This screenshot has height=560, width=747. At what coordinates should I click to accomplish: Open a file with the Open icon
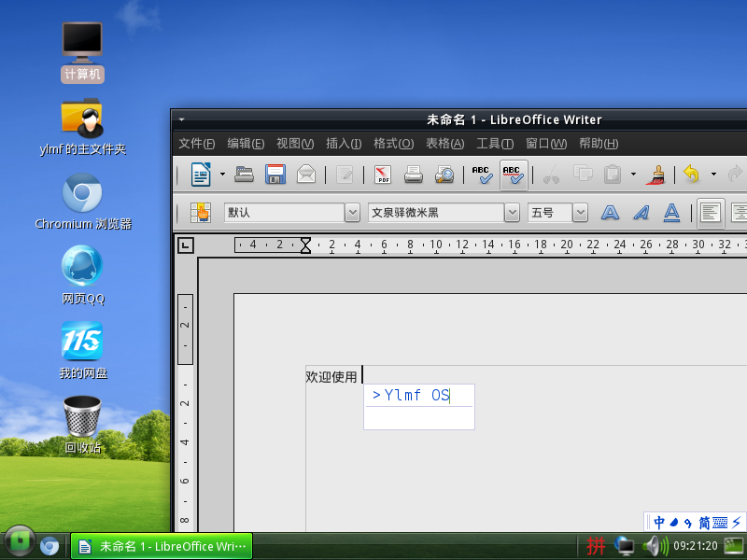[245, 174]
